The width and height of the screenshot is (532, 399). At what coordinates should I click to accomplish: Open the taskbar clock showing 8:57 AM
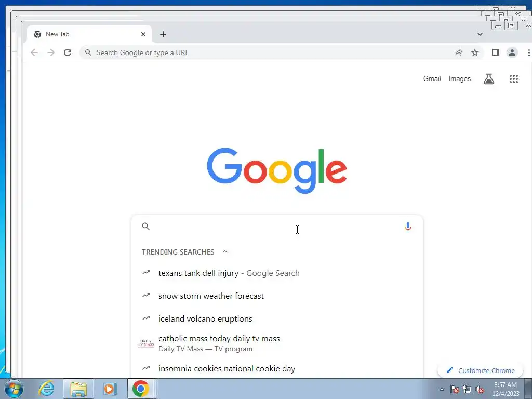(x=506, y=389)
